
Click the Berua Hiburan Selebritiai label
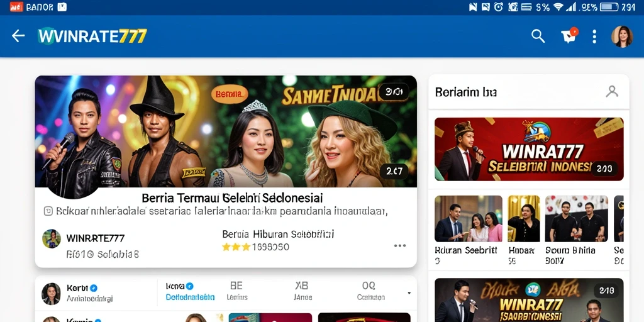pyautogui.click(x=278, y=234)
